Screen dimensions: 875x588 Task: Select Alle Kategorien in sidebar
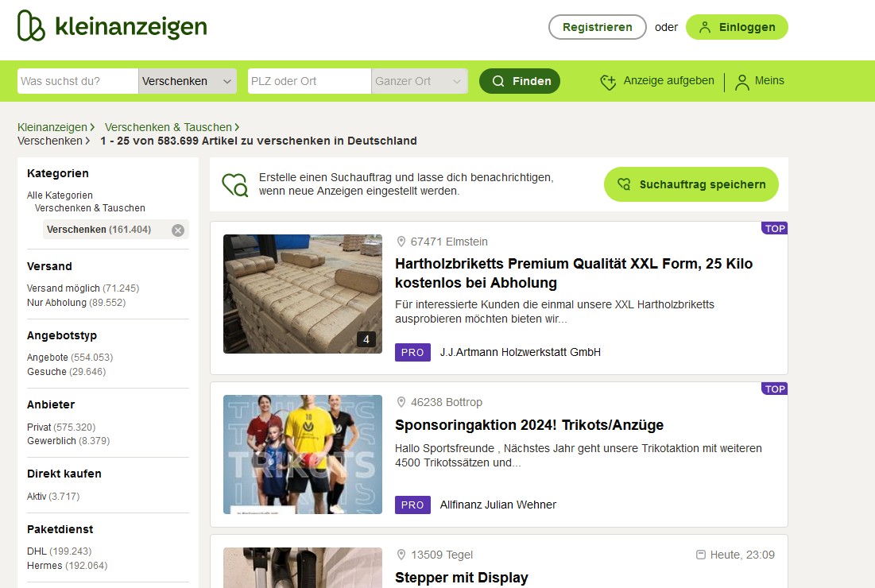(60, 195)
